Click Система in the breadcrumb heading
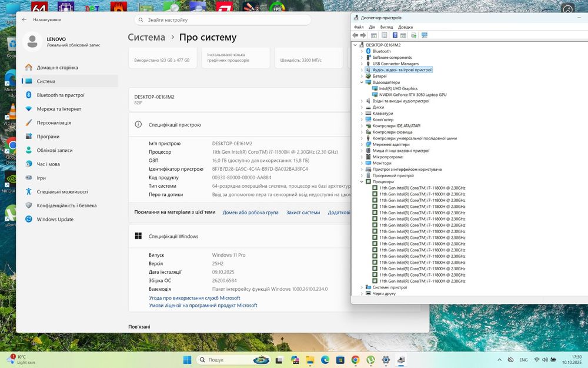The width and height of the screenshot is (588, 368). click(x=146, y=37)
